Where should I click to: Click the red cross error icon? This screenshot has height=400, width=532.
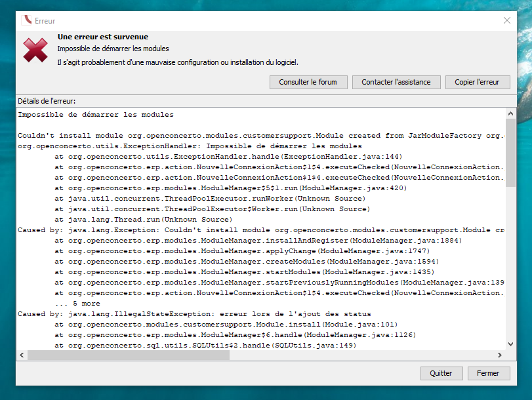35,50
